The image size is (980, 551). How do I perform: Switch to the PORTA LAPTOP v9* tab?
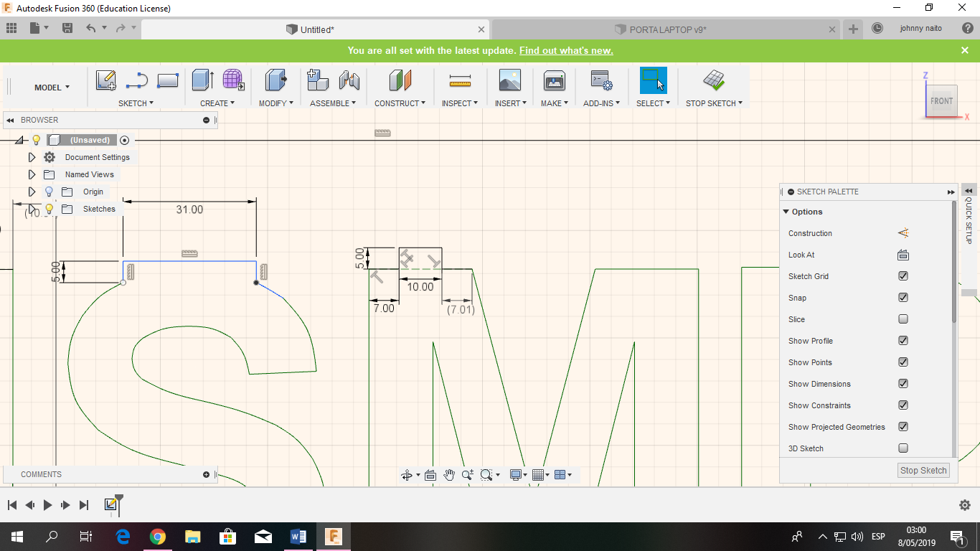coord(666,29)
